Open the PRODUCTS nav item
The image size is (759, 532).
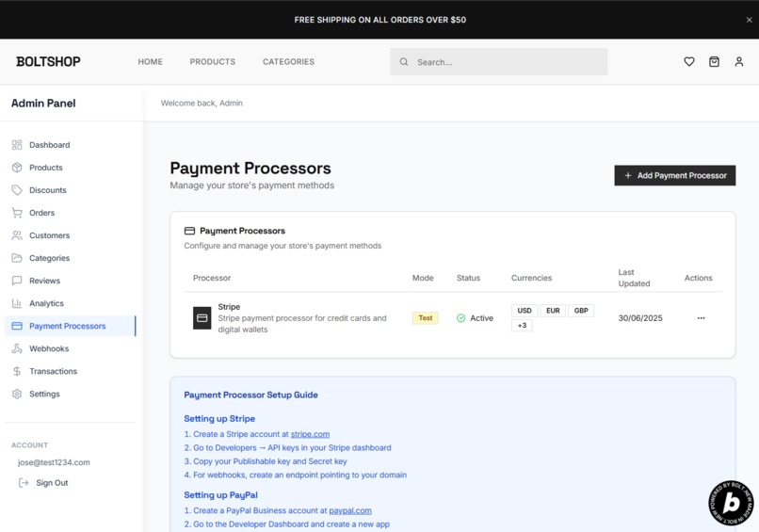point(213,62)
